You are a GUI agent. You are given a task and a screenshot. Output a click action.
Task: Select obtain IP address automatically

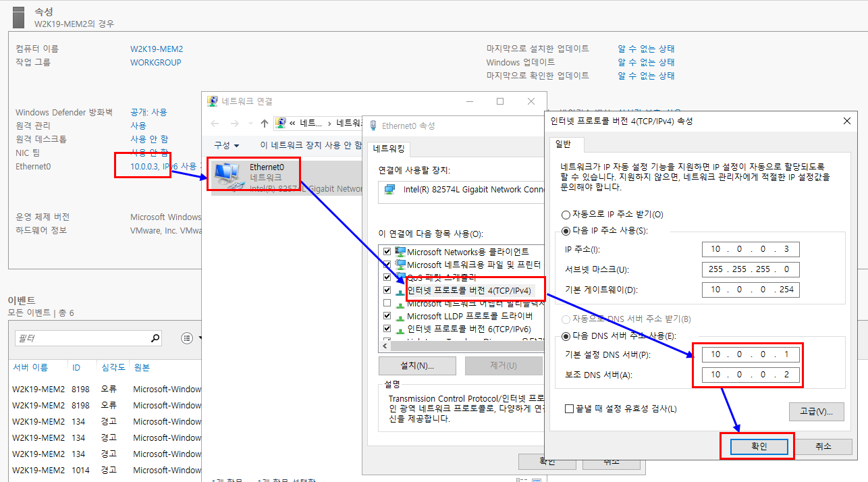tap(566, 214)
